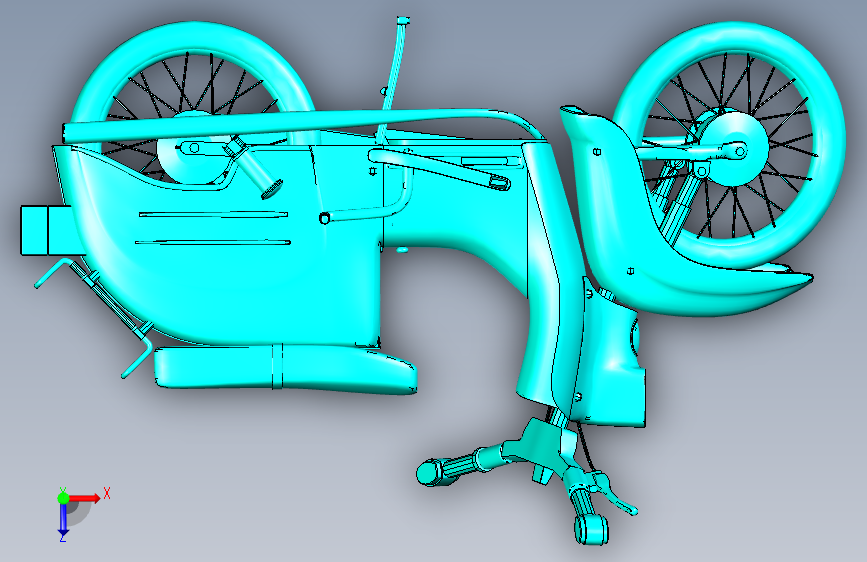867x562 pixels.
Task: Select the brake lever on the handlebar
Action: pos(617,495)
